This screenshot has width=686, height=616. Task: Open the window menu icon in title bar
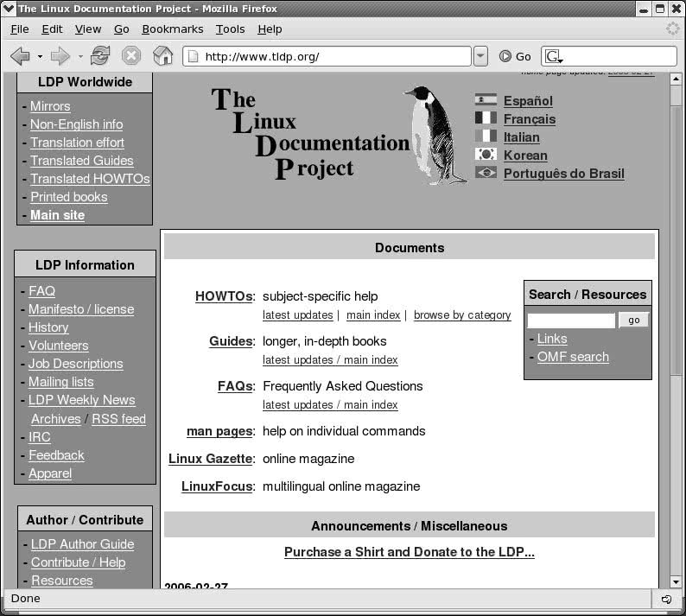9,9
